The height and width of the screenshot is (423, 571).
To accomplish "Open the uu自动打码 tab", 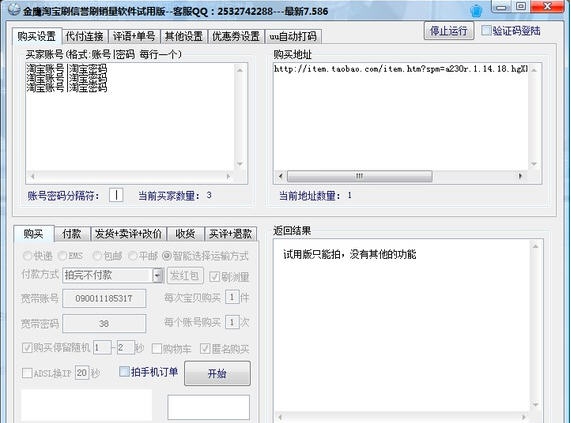I will click(293, 36).
